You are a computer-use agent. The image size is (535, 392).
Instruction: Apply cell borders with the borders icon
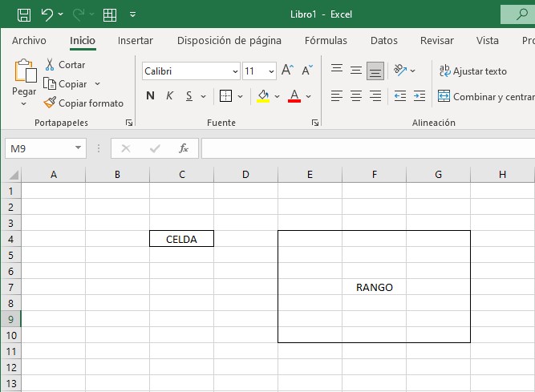click(x=225, y=96)
